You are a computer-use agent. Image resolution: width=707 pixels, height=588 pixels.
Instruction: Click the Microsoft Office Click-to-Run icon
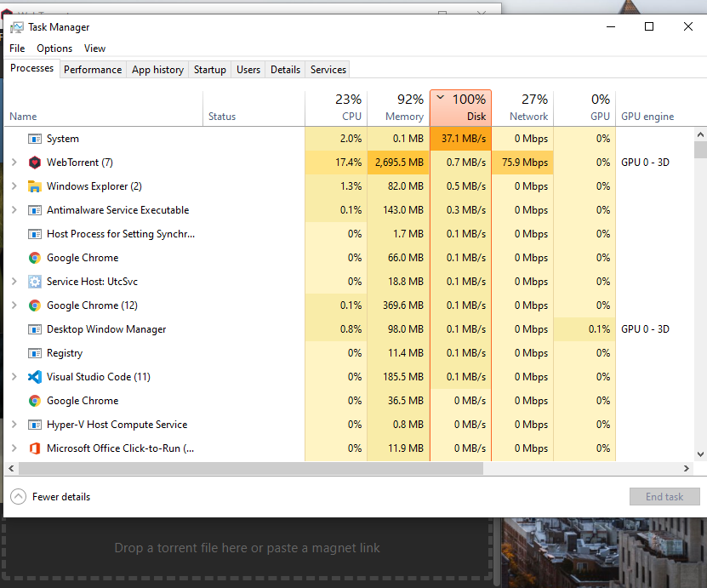pyautogui.click(x=35, y=448)
